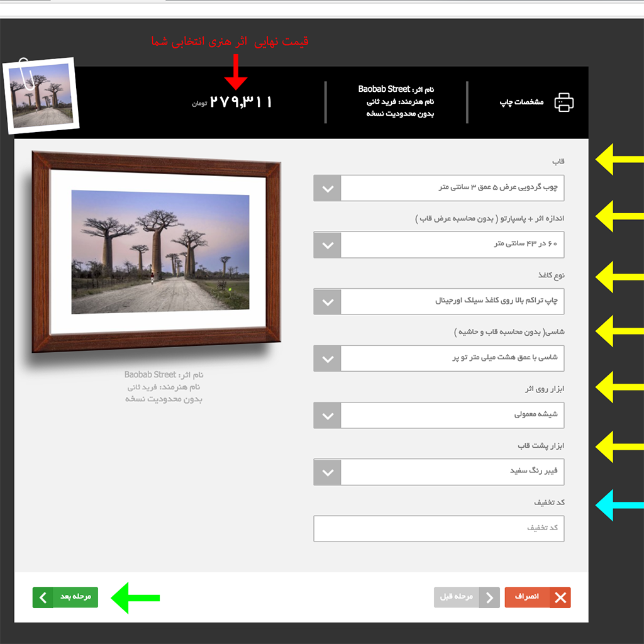Click the اندازه اثر + پاسپارتو label

pos(489,218)
